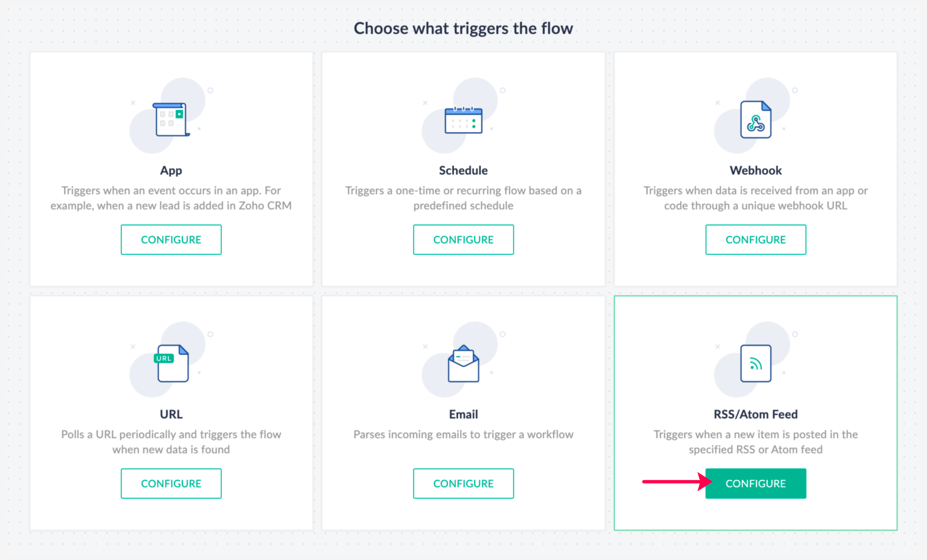927x560 pixels.
Task: Select the Email card title
Action: 463,414
